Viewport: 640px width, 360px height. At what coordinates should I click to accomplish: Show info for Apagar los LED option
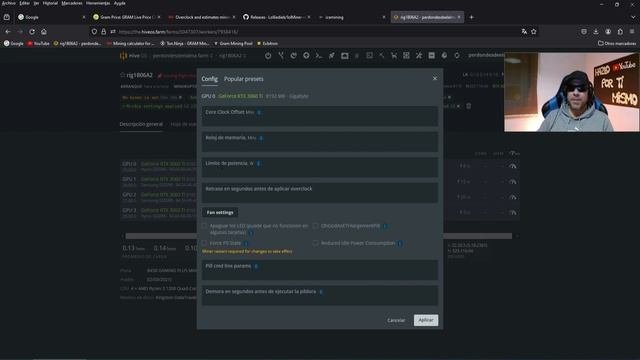(251, 233)
